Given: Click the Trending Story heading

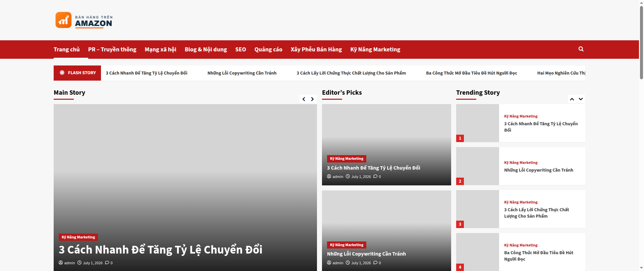Looking at the screenshot, I should 478,93.
